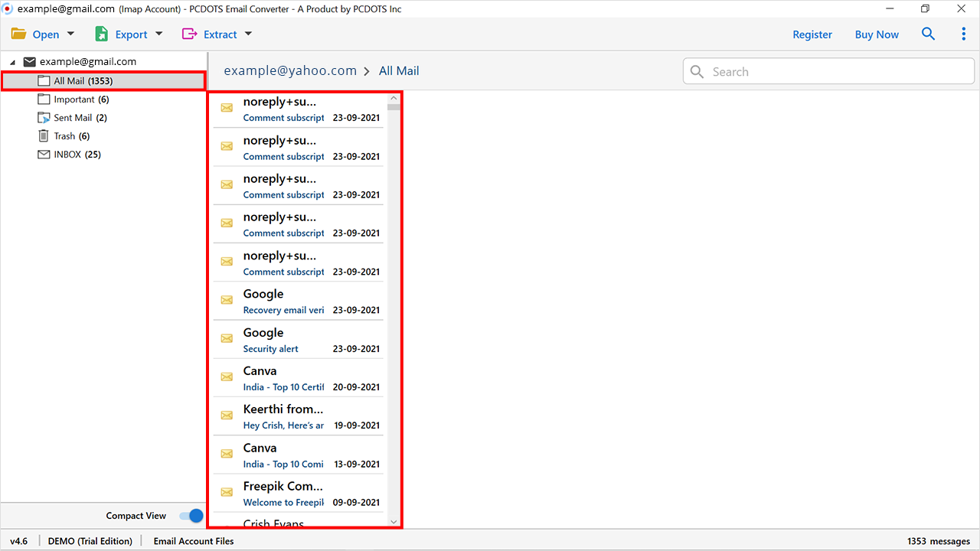
Task: Click the Buy Now link
Action: (877, 34)
